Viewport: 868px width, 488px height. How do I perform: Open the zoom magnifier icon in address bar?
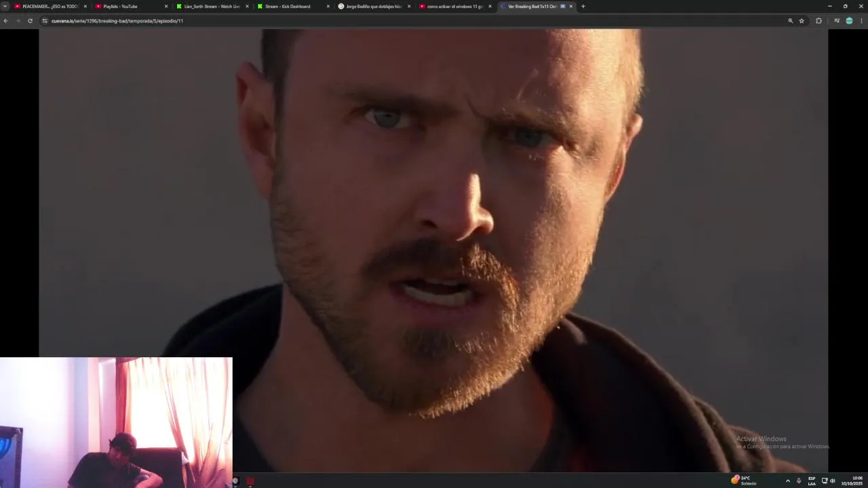point(791,21)
